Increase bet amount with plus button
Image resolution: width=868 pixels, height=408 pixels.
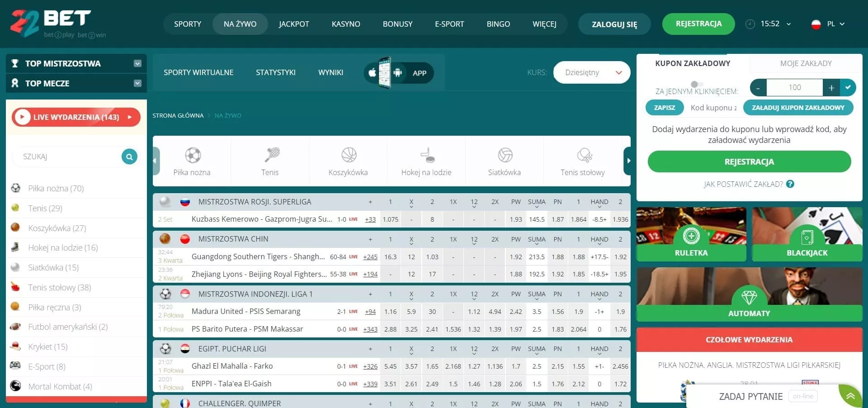pyautogui.click(x=831, y=88)
